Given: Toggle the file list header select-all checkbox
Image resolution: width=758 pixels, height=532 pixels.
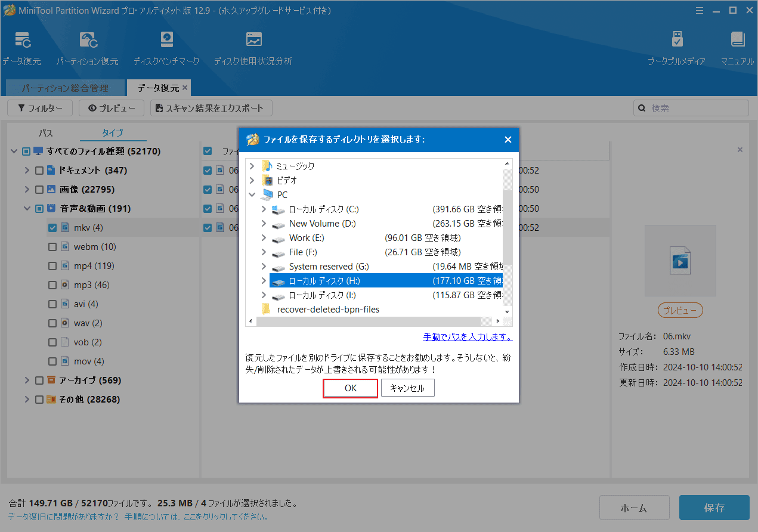Looking at the screenshot, I should [208, 151].
